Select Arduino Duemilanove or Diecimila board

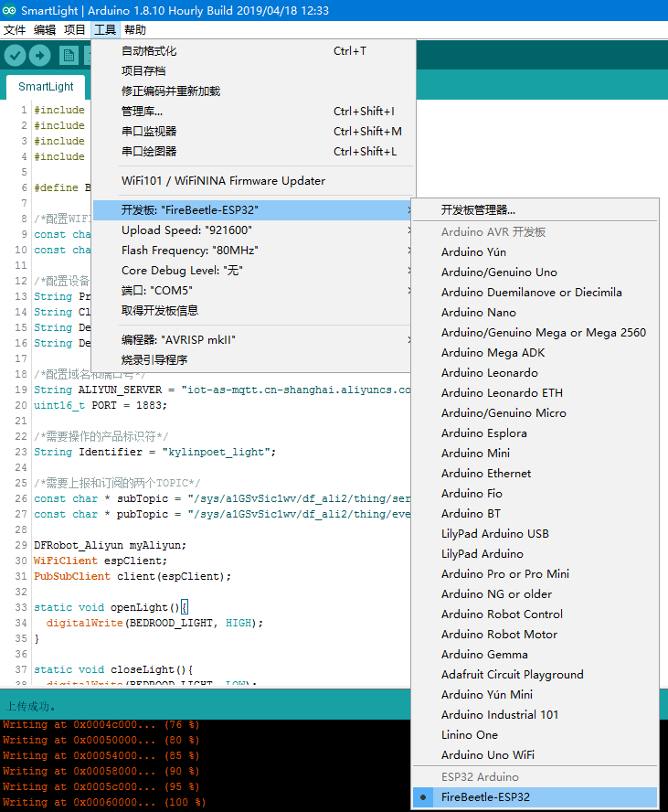tap(535, 293)
